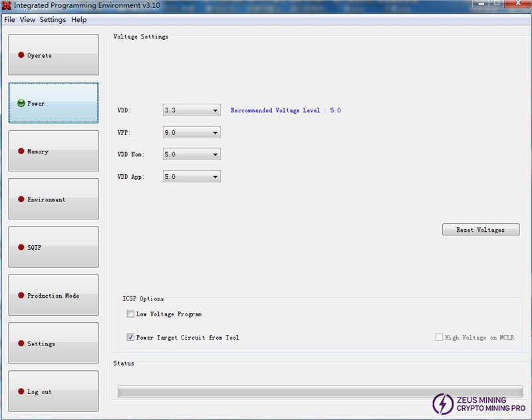Open the View menu
532x420 pixels.
tap(27, 20)
